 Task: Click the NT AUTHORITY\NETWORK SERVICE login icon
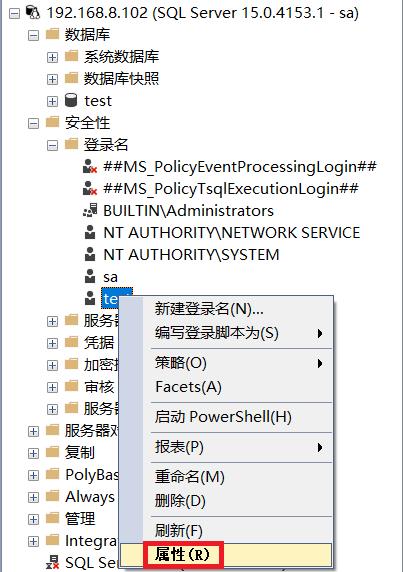pyautogui.click(x=90, y=232)
